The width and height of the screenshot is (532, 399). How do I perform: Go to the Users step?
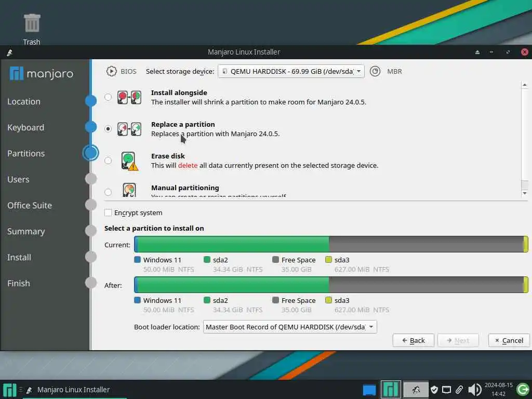pos(18,179)
